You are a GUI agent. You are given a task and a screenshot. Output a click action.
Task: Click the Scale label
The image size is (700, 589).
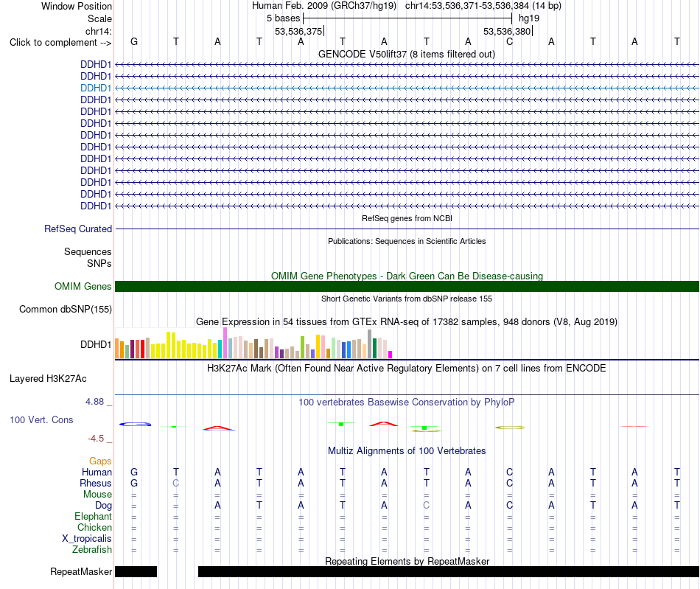tap(99, 18)
